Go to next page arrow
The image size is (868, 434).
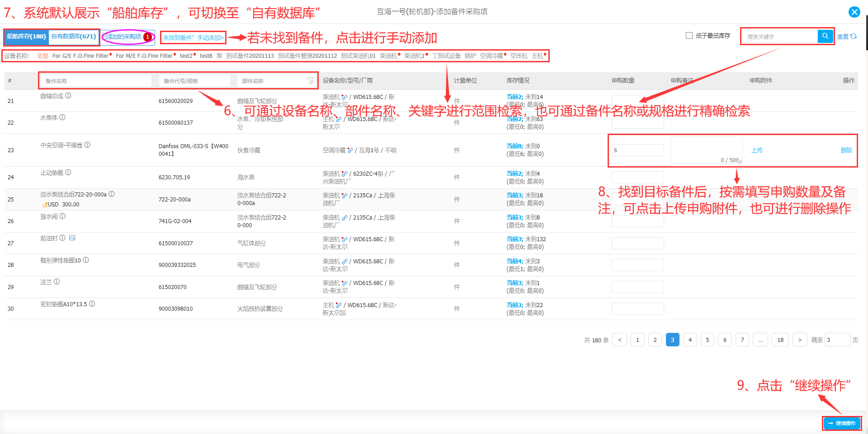tap(800, 340)
